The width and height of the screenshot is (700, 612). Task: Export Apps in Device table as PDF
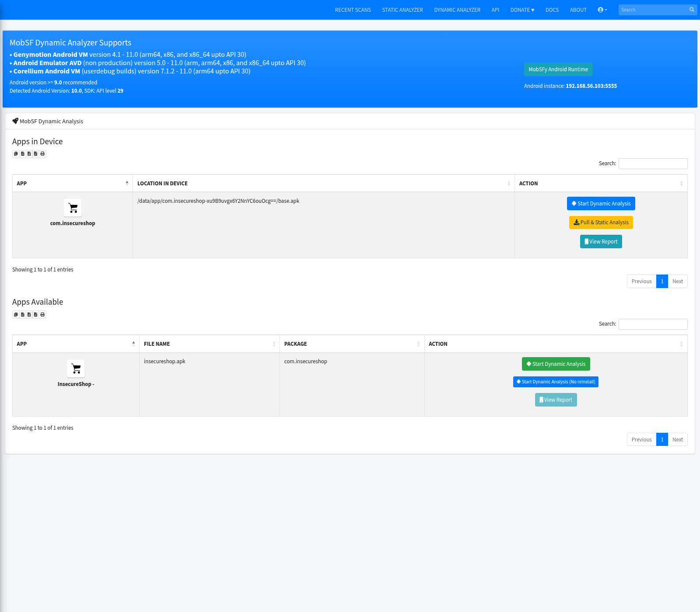coord(35,154)
